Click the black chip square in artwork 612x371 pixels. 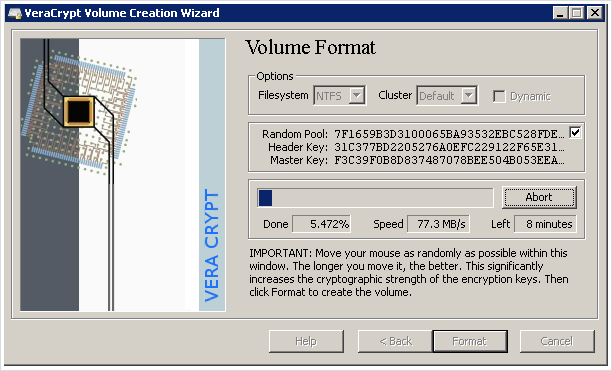point(79,112)
